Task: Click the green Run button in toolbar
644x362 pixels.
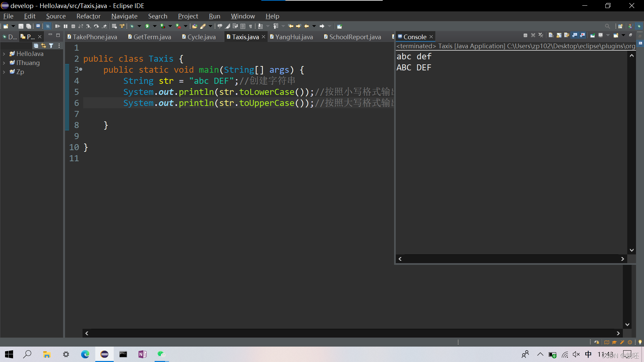Action: [x=147, y=26]
